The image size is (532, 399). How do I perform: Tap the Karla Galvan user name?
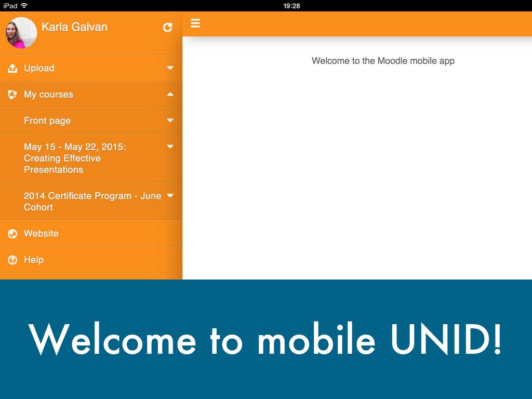(x=74, y=27)
